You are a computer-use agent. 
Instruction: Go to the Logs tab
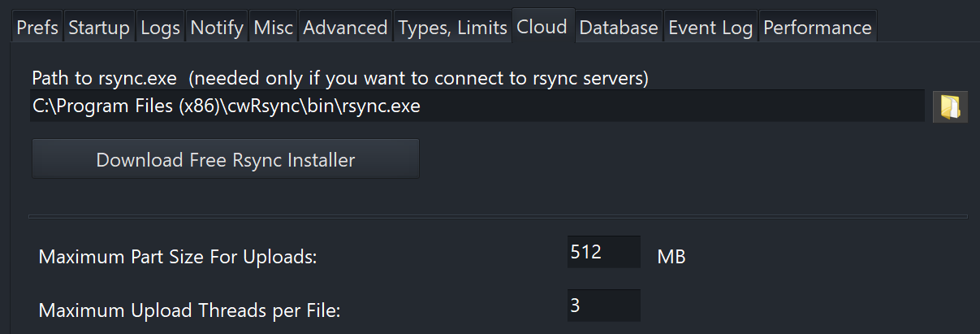pyautogui.click(x=160, y=28)
